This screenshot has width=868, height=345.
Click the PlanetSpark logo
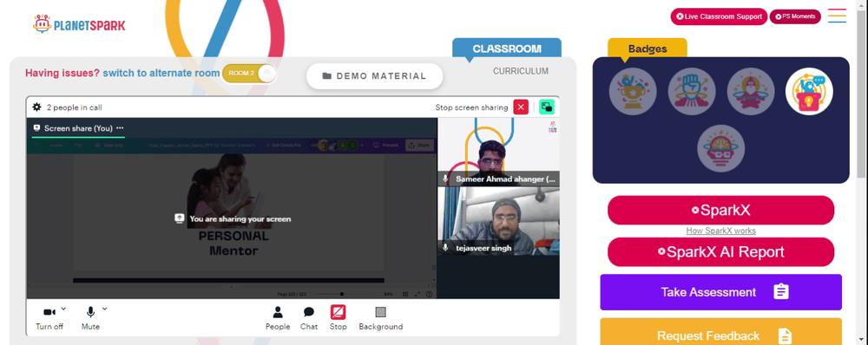tap(79, 24)
